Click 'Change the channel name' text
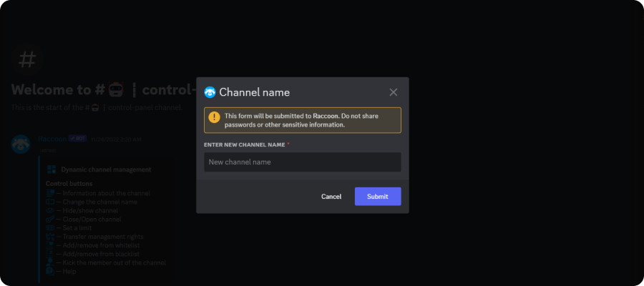The image size is (644, 286). coord(99,202)
